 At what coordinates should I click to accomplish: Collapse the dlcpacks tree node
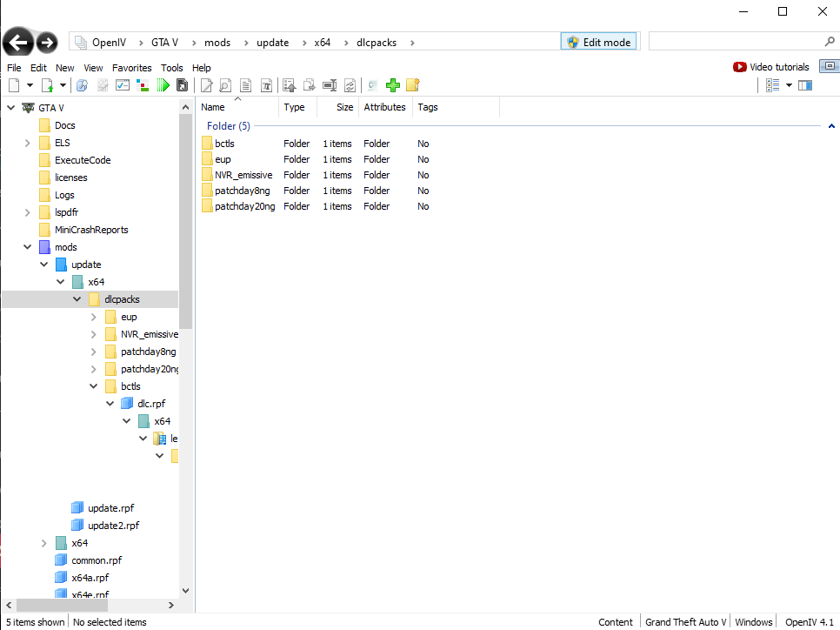click(77, 299)
